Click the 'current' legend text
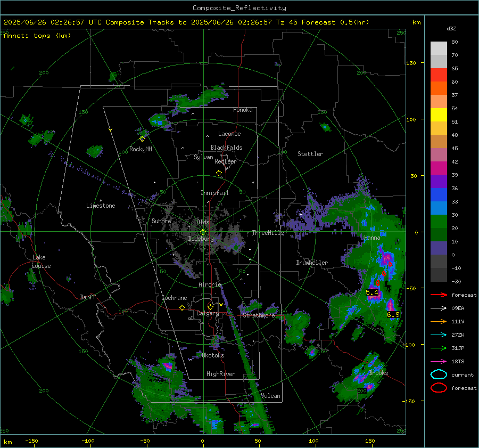 click(x=463, y=375)
